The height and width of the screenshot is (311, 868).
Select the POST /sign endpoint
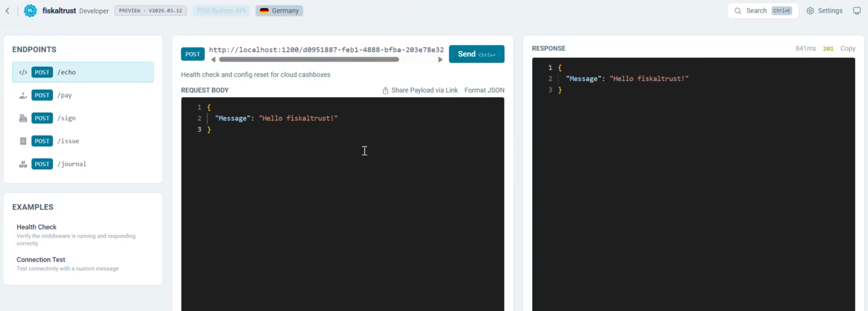83,118
